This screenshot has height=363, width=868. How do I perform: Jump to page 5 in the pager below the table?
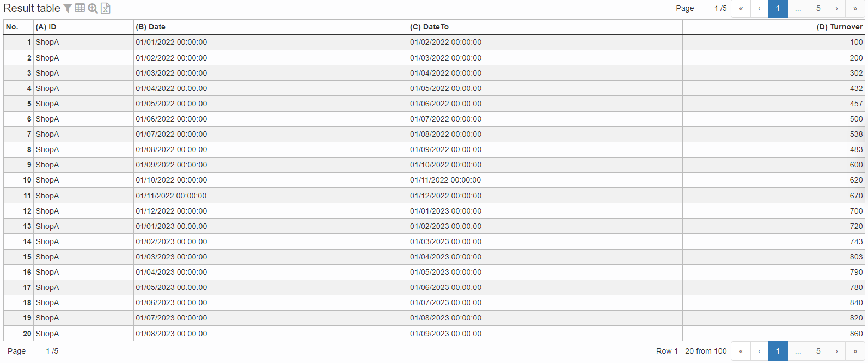tap(818, 352)
